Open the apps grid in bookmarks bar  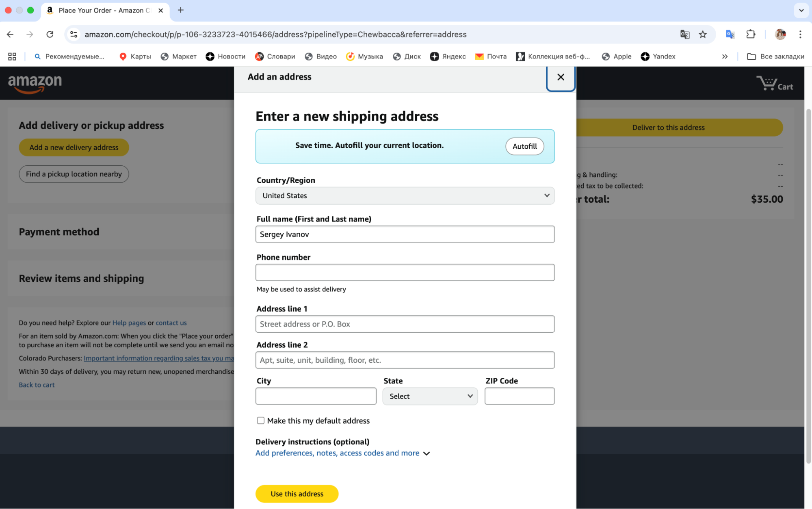click(12, 56)
